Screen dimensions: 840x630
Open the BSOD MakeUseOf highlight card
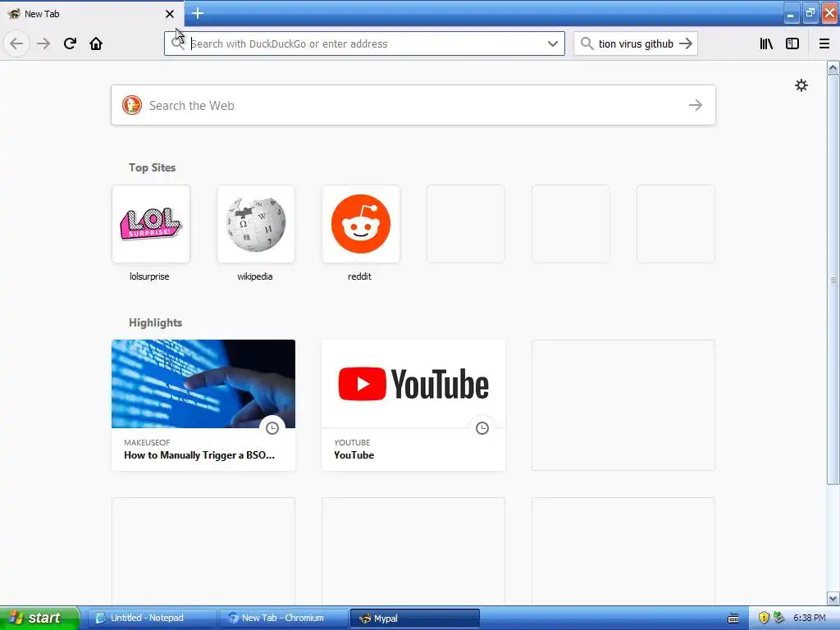tap(203, 405)
